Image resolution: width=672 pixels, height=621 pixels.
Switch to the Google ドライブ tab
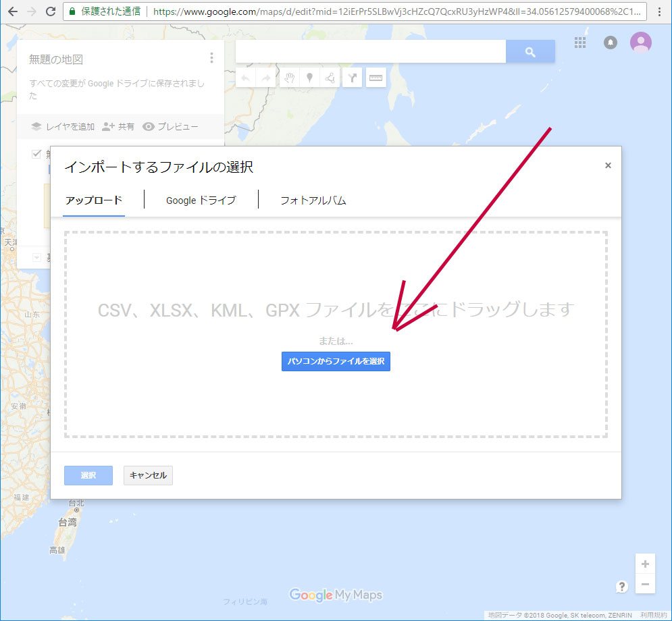click(201, 200)
